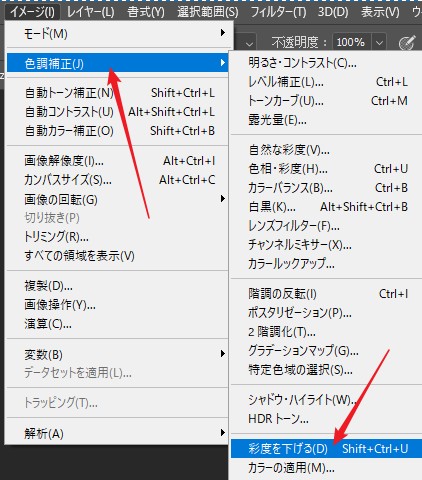
Task: Open 明るさ・コントラスト(C) adjustment
Action: coord(326,63)
